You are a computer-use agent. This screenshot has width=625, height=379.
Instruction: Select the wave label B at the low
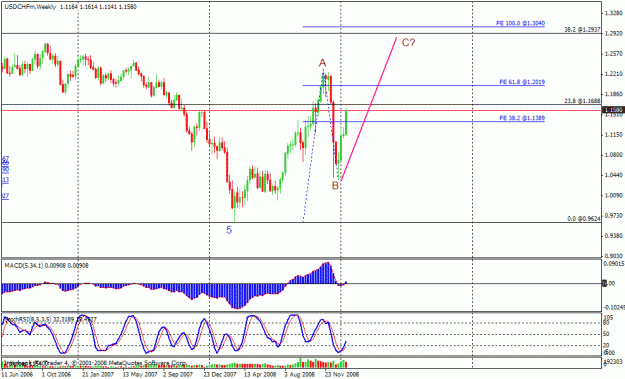(x=335, y=185)
